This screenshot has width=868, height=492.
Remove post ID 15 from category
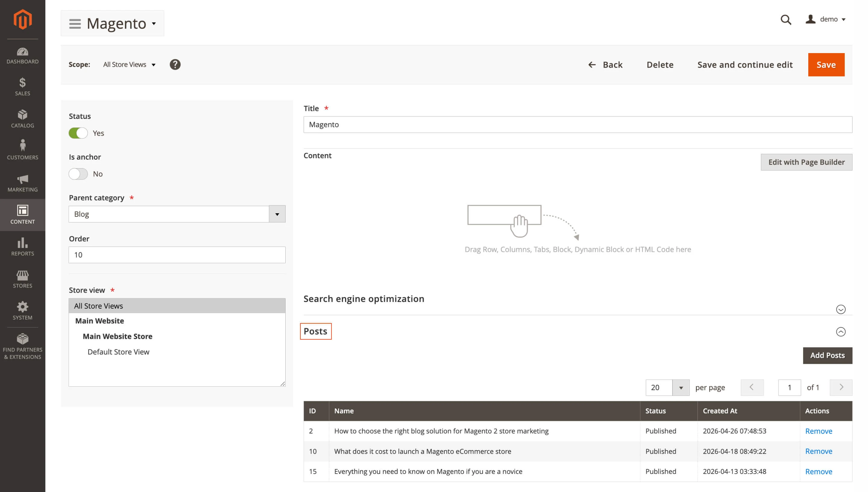(x=819, y=472)
